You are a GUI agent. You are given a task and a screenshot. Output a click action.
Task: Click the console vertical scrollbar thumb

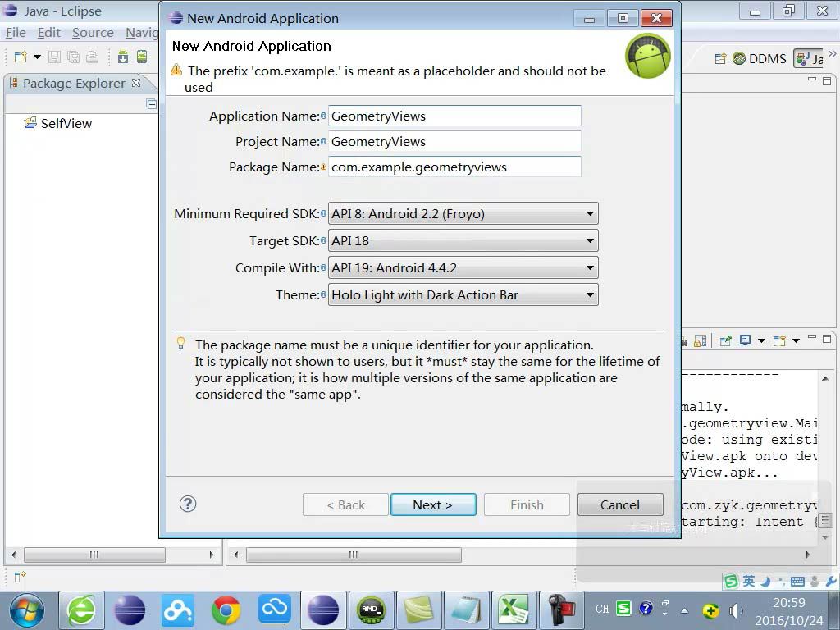coord(825,519)
